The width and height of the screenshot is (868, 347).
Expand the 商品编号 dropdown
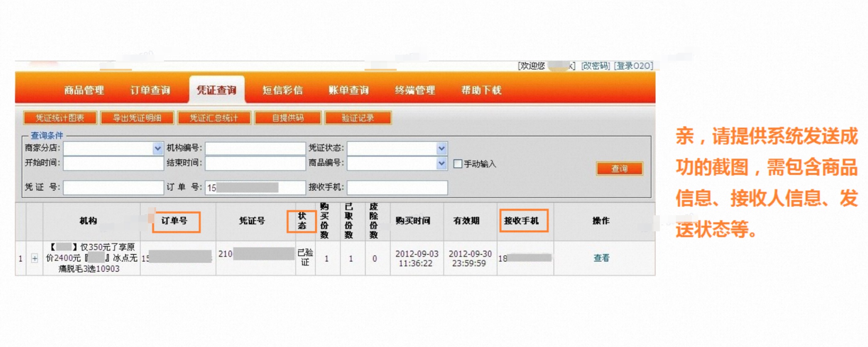point(442,163)
